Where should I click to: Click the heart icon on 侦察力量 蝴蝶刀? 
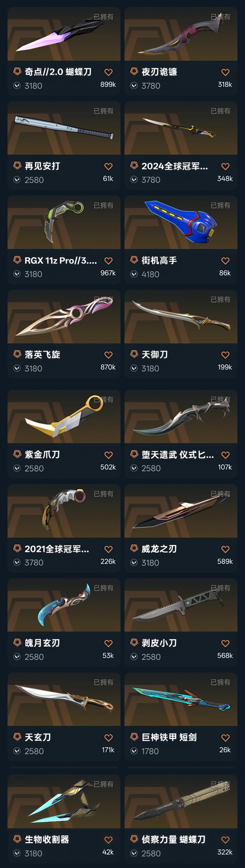coord(225,840)
